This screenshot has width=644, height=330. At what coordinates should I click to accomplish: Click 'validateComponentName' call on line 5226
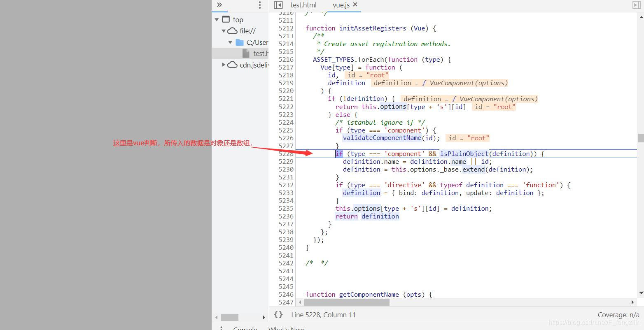tap(382, 138)
